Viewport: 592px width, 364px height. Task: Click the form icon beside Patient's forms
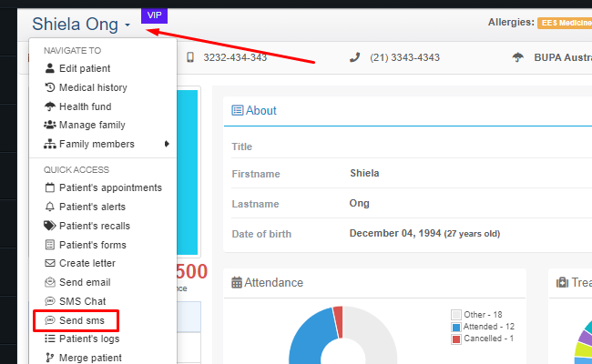tap(50, 245)
